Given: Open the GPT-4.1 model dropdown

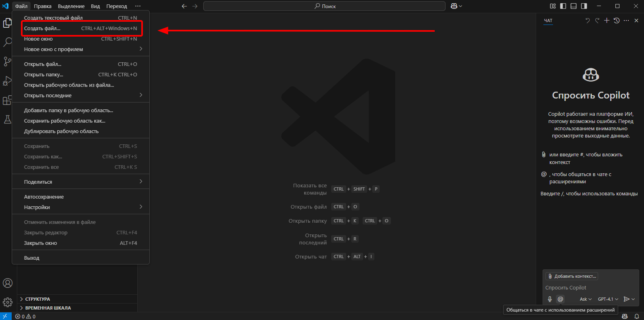Looking at the screenshot, I should (x=608, y=299).
